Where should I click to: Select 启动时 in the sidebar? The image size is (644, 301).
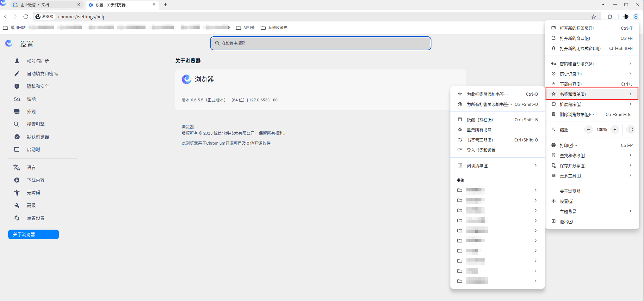coord(34,149)
